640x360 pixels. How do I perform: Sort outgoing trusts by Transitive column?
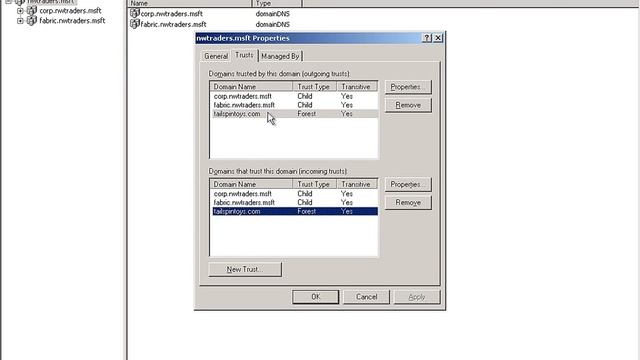(357, 87)
